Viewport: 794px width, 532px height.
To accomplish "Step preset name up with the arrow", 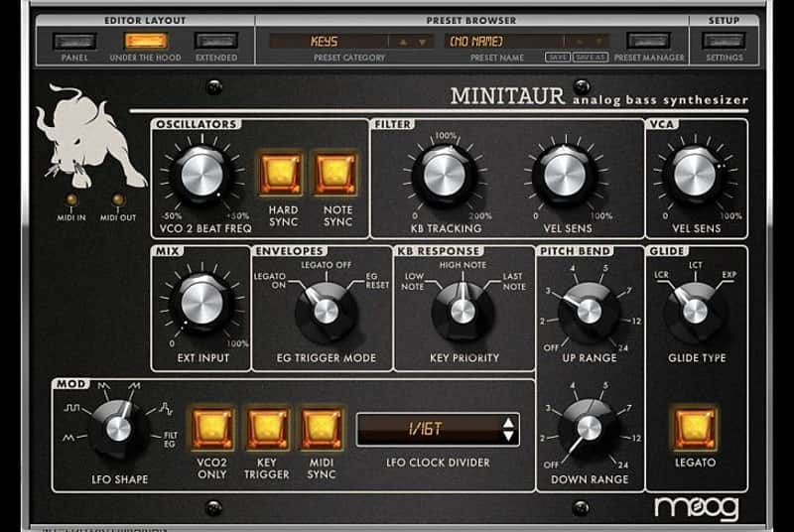I will pos(580,42).
